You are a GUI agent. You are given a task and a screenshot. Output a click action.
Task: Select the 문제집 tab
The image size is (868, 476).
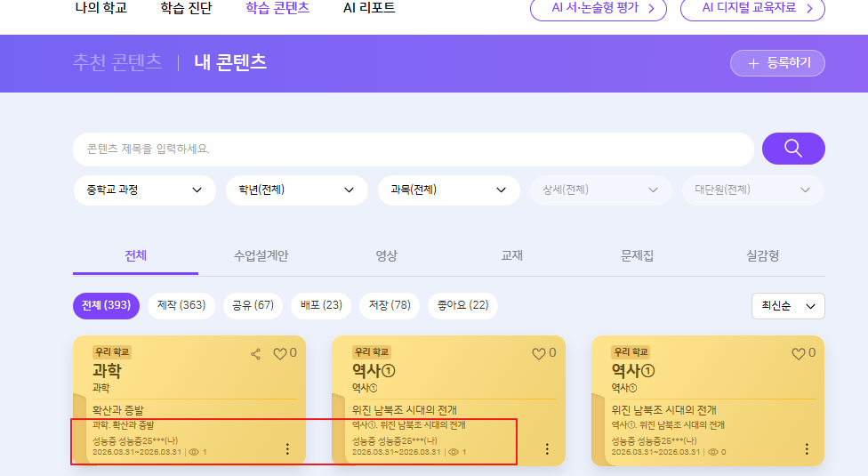pyautogui.click(x=637, y=256)
